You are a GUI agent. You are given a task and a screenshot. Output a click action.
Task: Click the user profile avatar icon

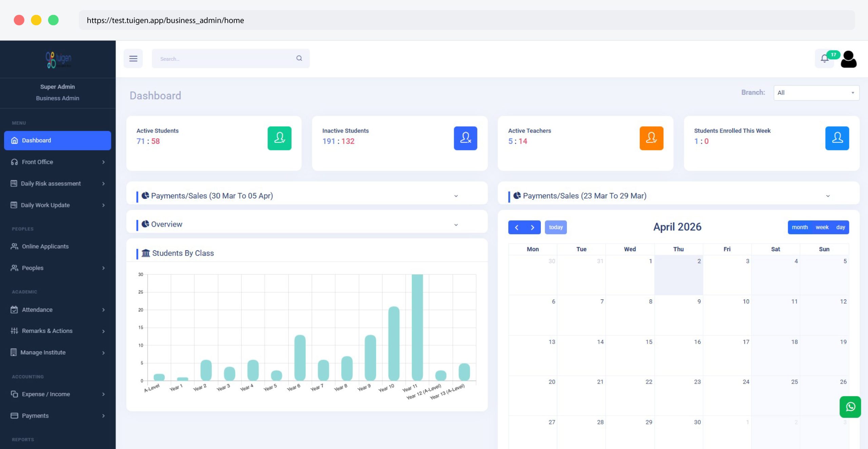(x=848, y=59)
